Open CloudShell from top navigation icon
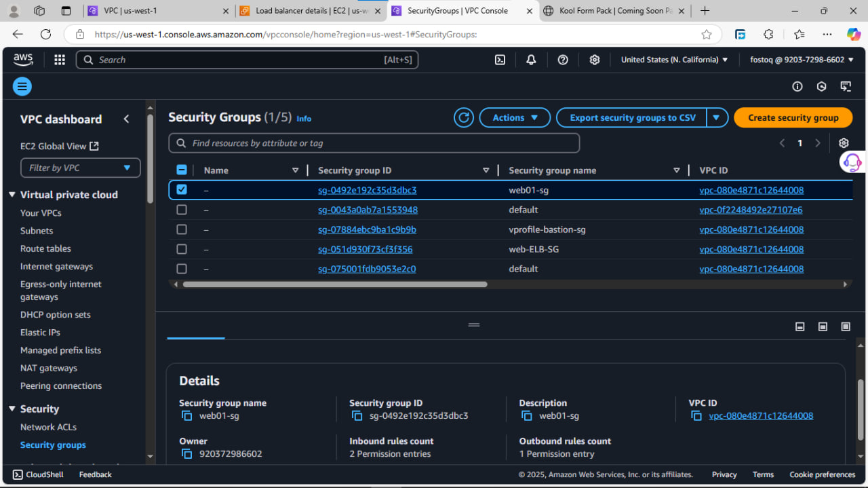This screenshot has width=868, height=488. click(x=500, y=60)
